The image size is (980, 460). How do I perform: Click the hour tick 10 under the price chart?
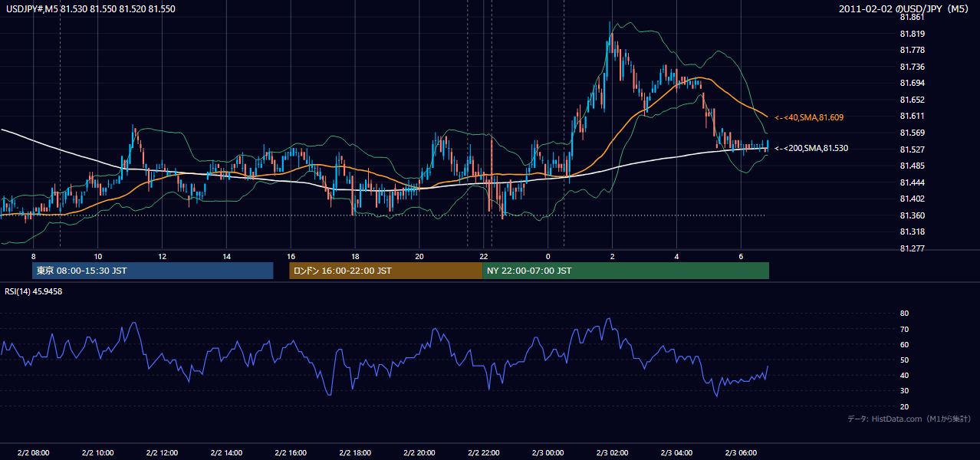click(97, 256)
